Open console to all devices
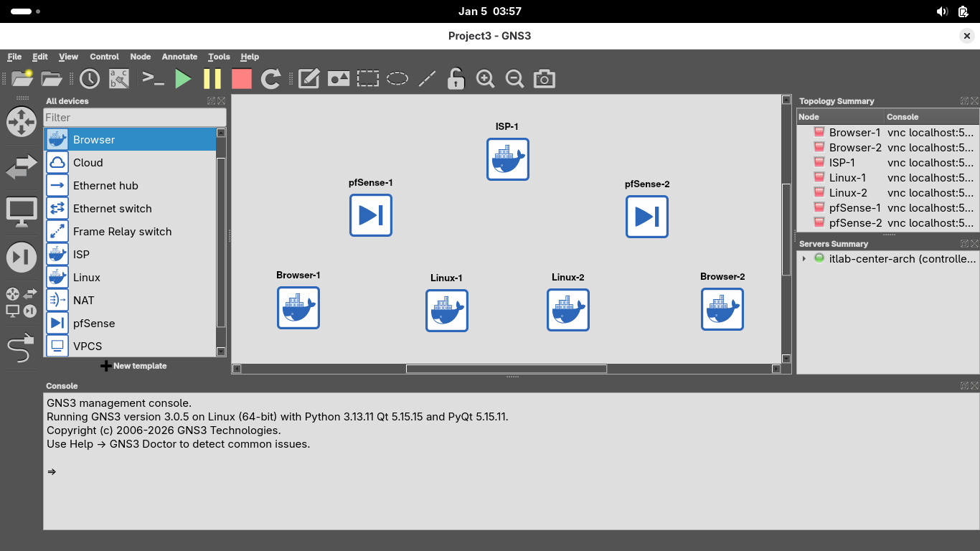The width and height of the screenshot is (980, 551). coord(153,79)
